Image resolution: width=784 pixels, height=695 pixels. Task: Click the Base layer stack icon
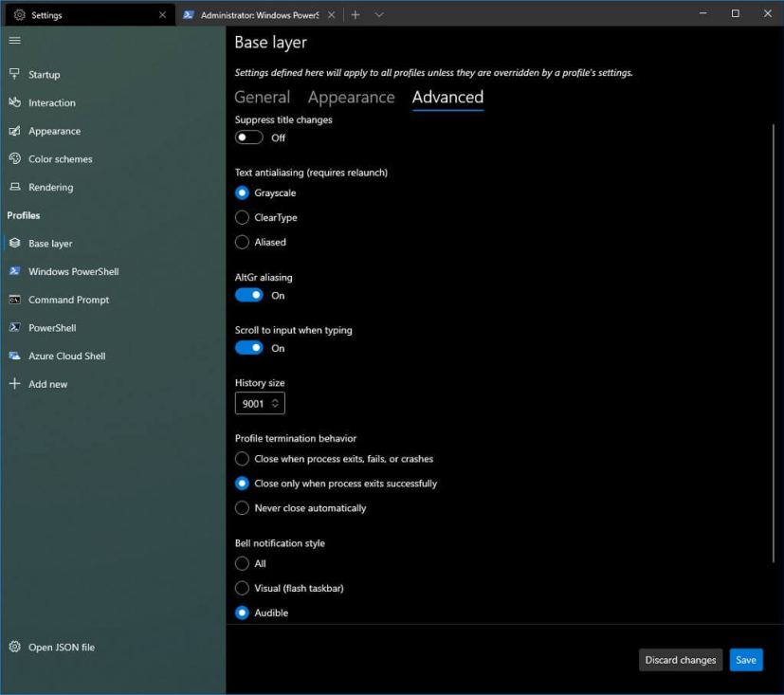[15, 243]
